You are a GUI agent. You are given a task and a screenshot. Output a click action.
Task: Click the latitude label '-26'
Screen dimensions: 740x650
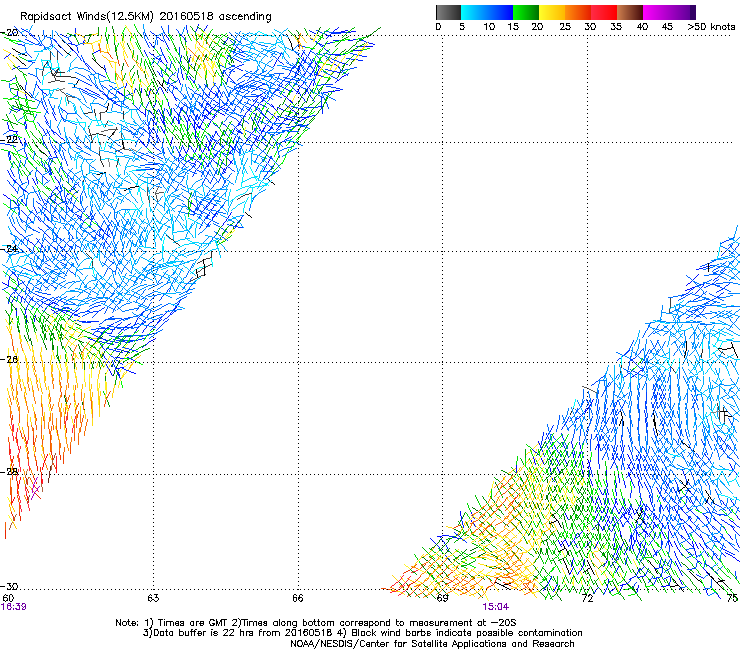pyautogui.click(x=10, y=359)
